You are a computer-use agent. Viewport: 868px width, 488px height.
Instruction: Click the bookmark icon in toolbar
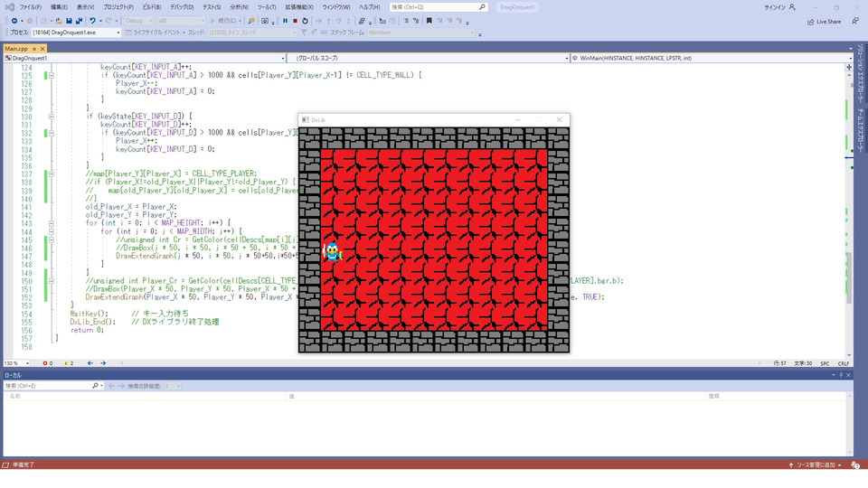[x=429, y=21]
